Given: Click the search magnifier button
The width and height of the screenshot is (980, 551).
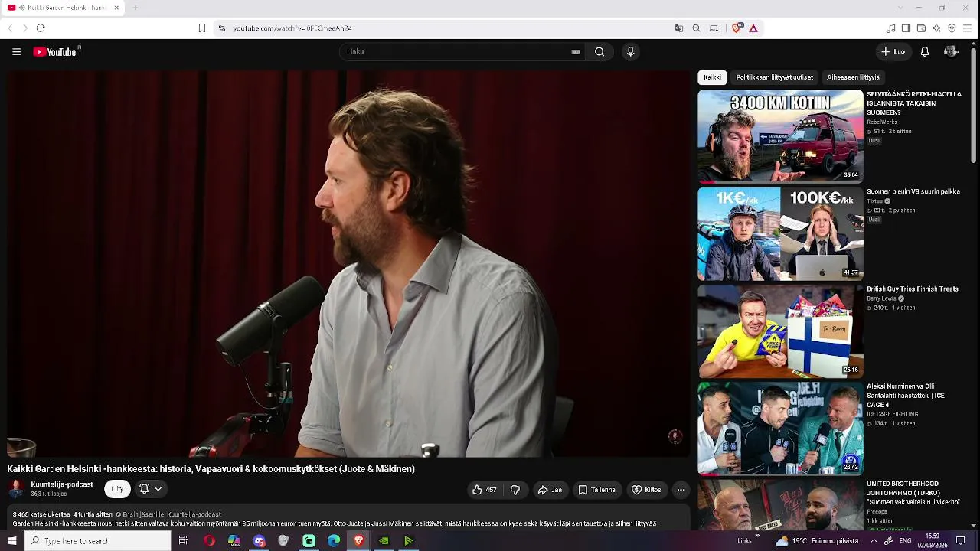Looking at the screenshot, I should 599,52.
